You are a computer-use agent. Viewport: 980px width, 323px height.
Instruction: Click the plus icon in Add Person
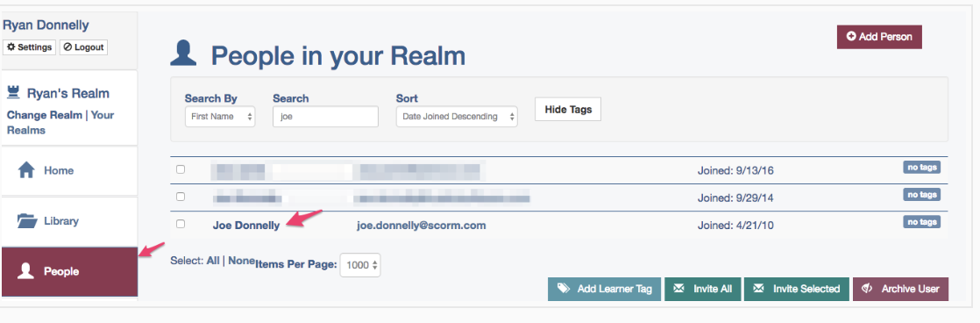coord(851,36)
